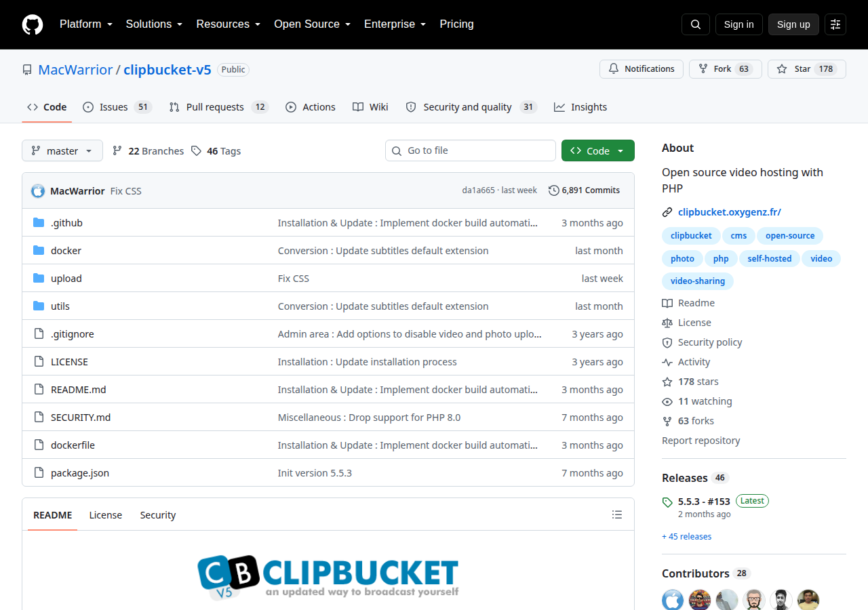Click the Sign in button
868x610 pixels.
click(x=739, y=24)
